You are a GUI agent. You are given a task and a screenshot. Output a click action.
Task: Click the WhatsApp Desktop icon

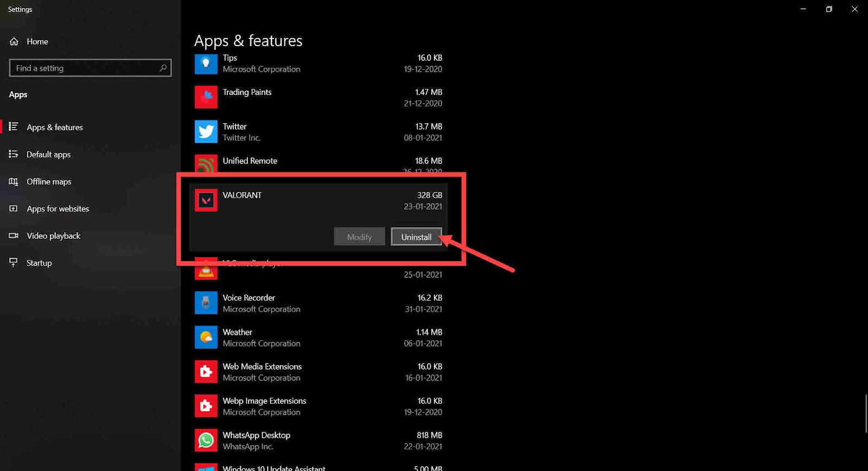(x=206, y=440)
